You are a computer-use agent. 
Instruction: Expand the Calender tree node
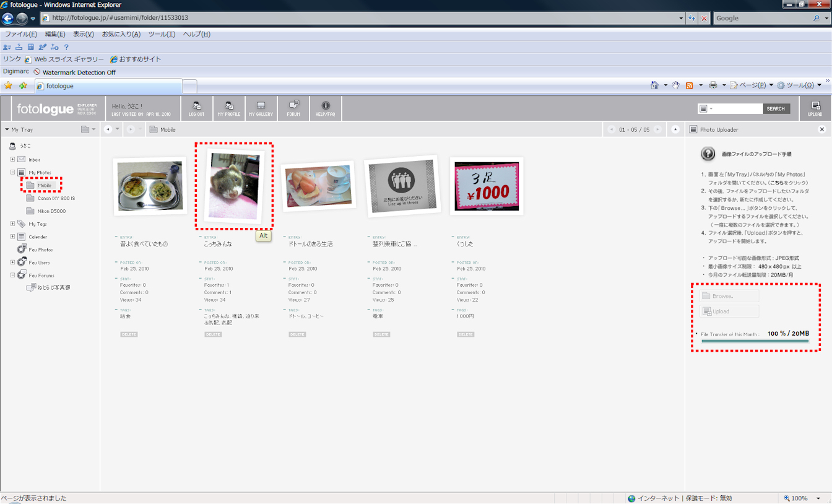tap(12, 237)
